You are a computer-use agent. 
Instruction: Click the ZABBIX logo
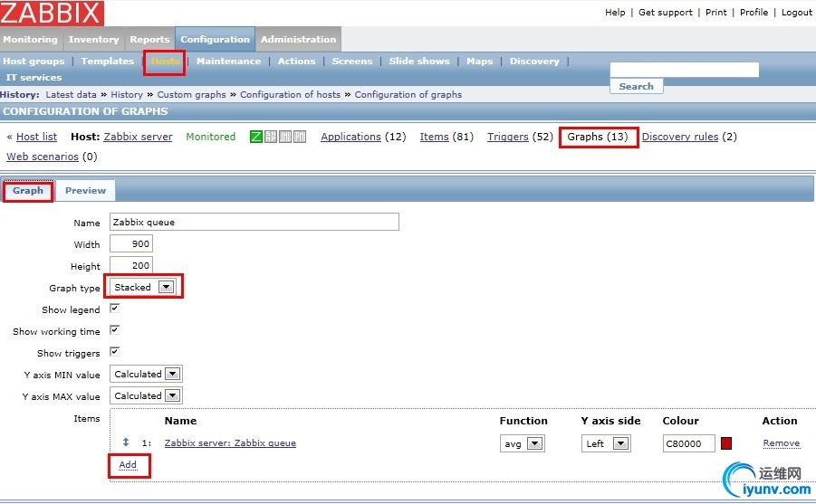coord(52,13)
